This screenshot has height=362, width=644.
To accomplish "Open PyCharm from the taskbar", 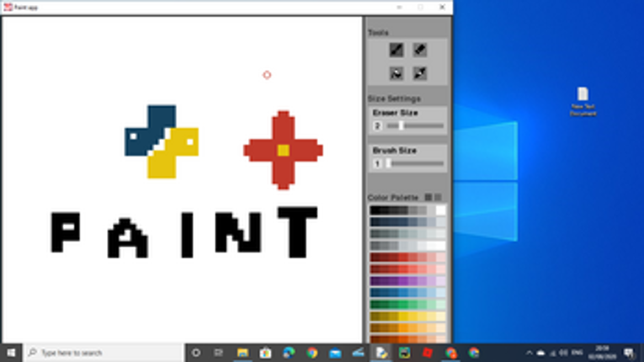I will [x=405, y=353].
